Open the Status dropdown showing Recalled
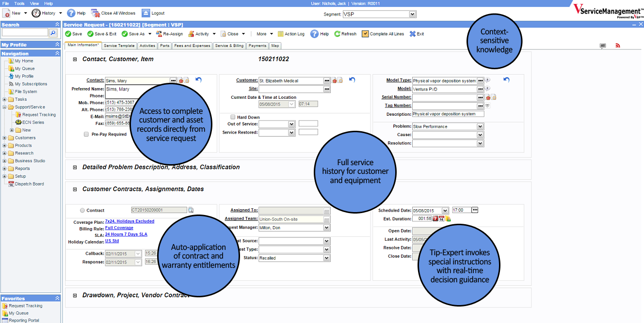The image size is (644, 323). (x=326, y=258)
